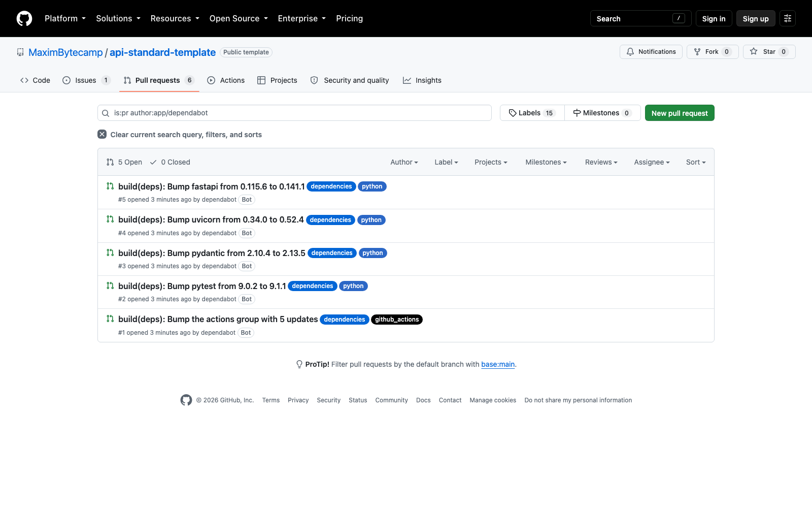Open the Projects filter dropdown
The image size is (812, 508).
[x=491, y=162]
